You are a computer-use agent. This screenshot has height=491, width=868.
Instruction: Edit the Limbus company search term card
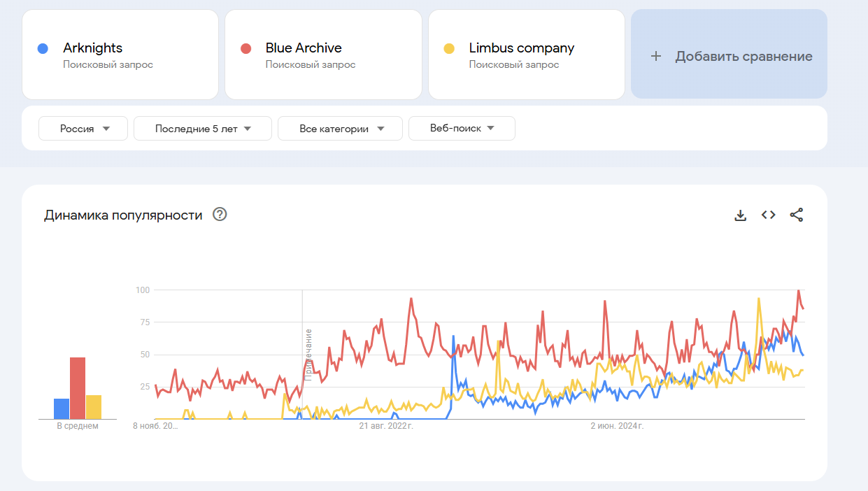(527, 55)
